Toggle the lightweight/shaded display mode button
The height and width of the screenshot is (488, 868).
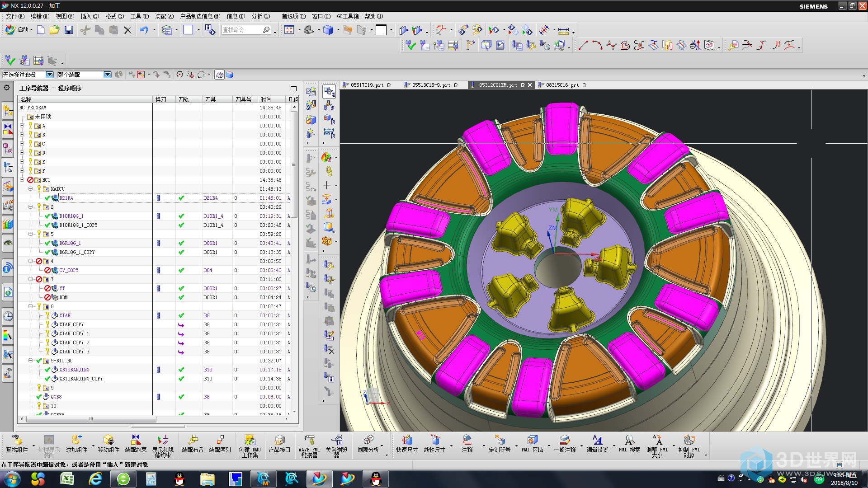[219, 75]
